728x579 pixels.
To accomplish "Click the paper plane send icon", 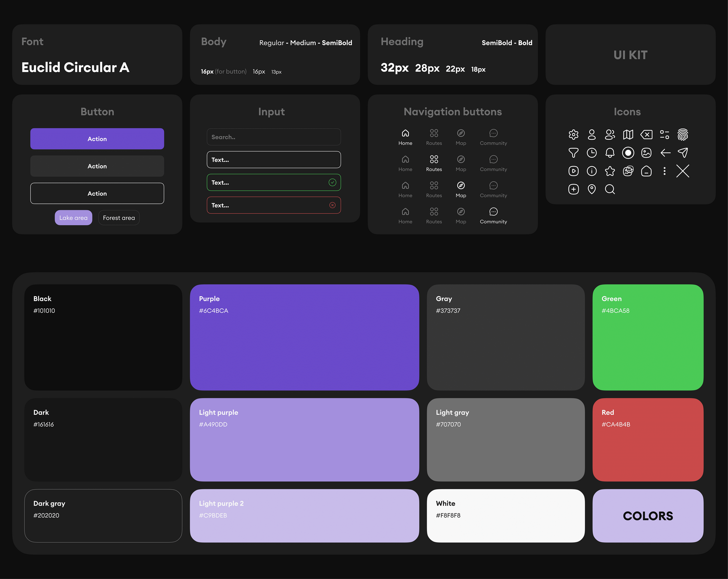I will pyautogui.click(x=682, y=153).
